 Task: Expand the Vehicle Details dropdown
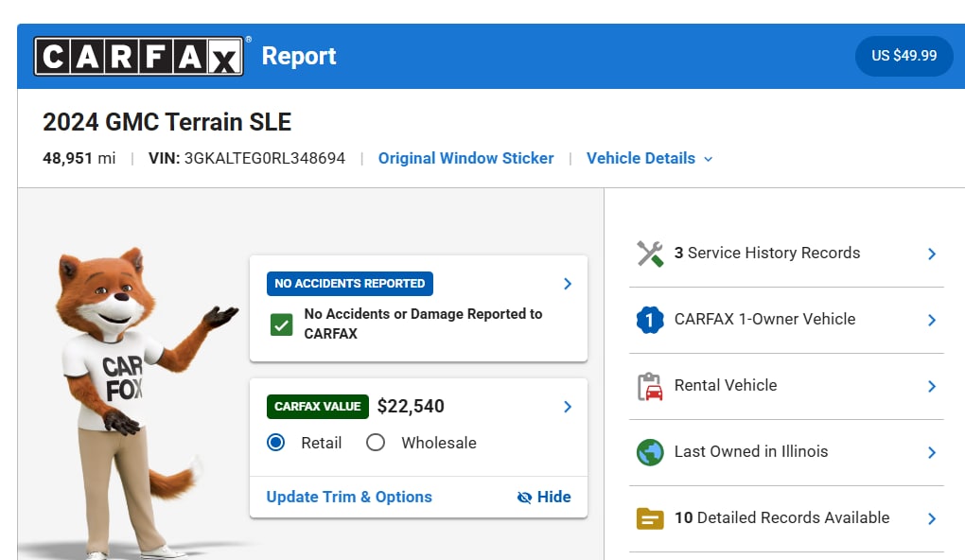(x=650, y=158)
